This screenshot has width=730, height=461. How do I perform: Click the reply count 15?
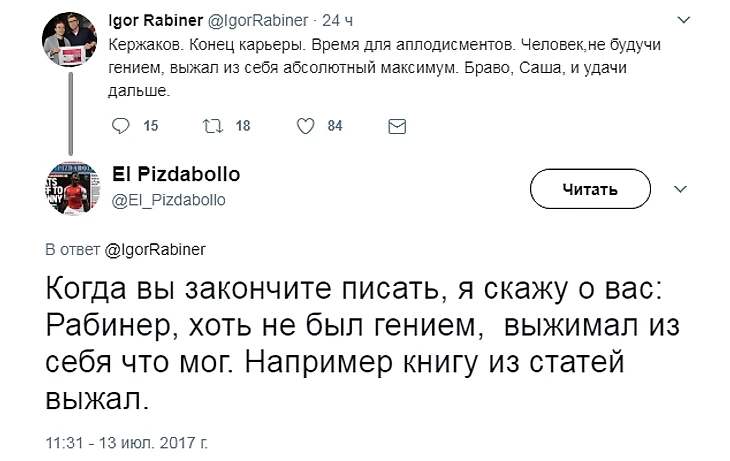click(152, 125)
